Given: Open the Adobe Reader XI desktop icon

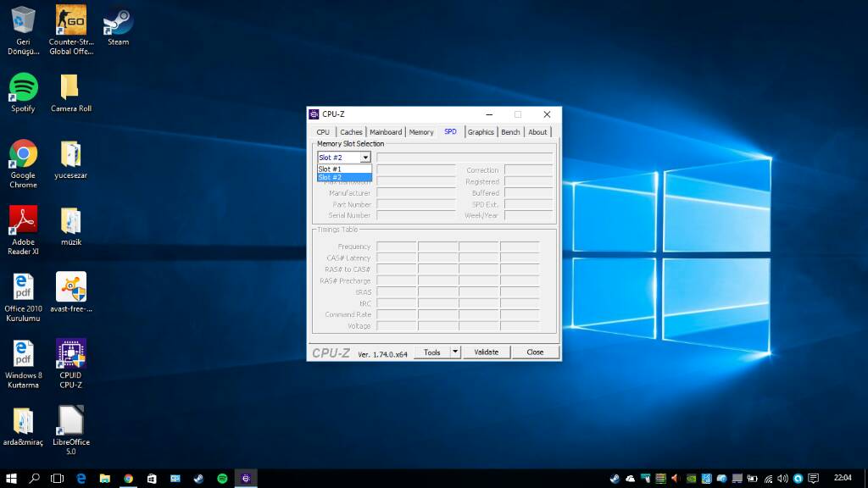Looking at the screenshot, I should click(x=23, y=220).
